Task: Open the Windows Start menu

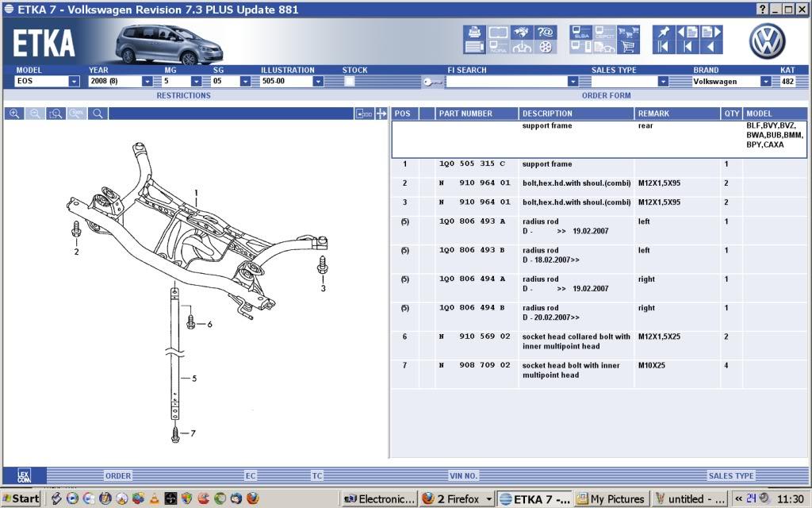Action: point(21,498)
